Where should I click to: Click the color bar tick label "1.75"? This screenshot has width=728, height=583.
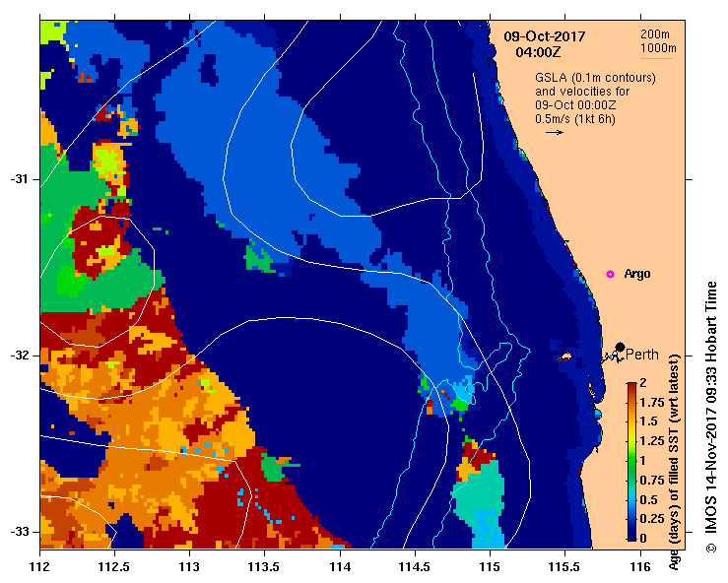coord(652,403)
